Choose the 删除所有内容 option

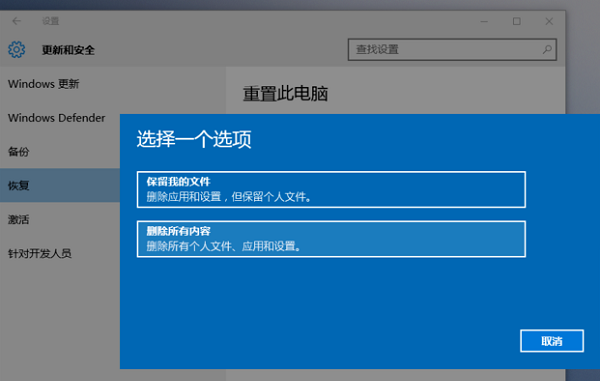[x=331, y=239]
